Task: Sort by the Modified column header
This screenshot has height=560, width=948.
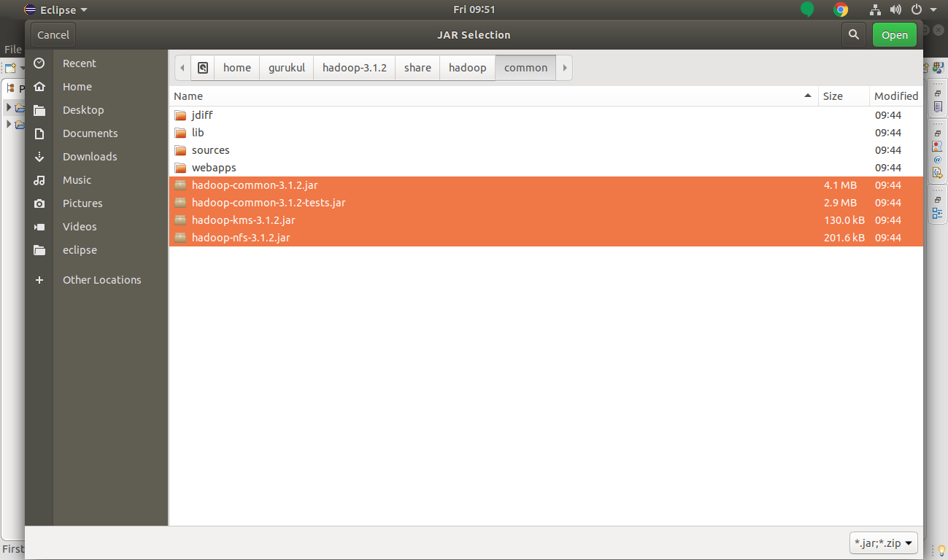Action: [896, 96]
